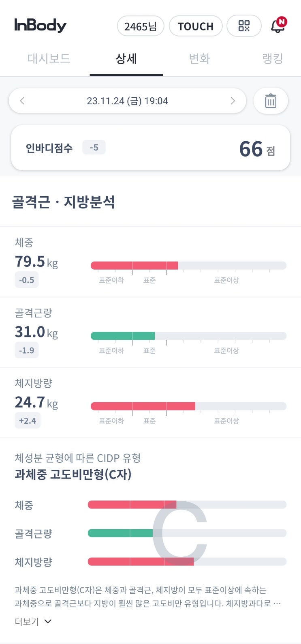Image resolution: width=301 pixels, height=644 pixels.
Task: Switch to the 대시보드 tab
Action: point(49,59)
